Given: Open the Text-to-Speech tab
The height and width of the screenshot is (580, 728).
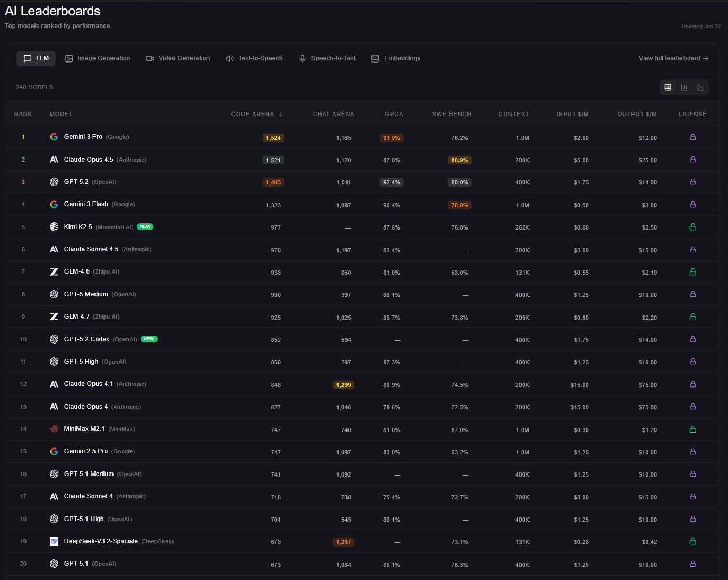Looking at the screenshot, I should coord(254,58).
